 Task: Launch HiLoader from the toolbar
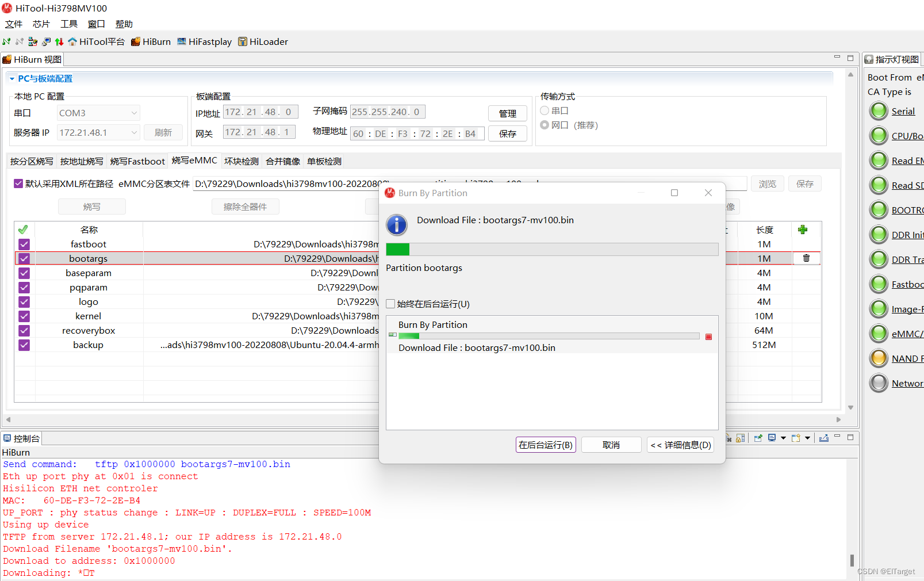coord(263,41)
